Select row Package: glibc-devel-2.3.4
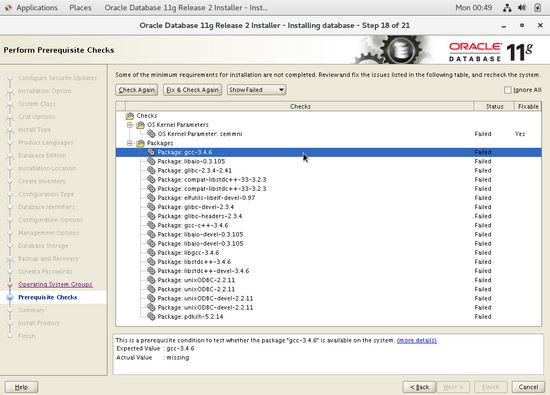The width and height of the screenshot is (550, 395). pos(329,207)
